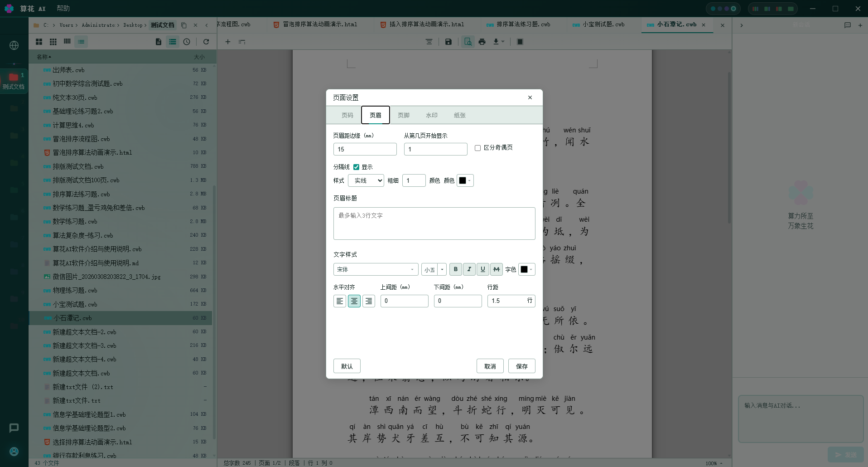Switch to the 页码 tab
The width and height of the screenshot is (868, 467).
coord(347,115)
